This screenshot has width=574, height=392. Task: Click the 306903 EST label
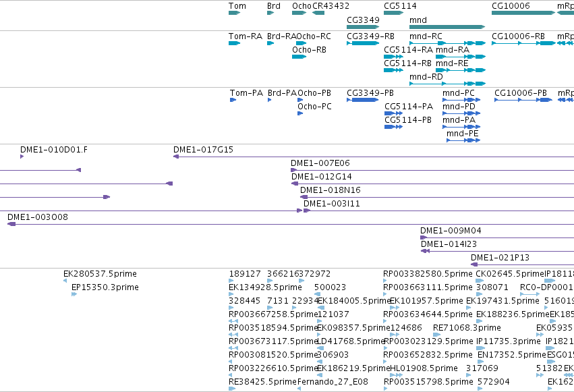click(333, 356)
